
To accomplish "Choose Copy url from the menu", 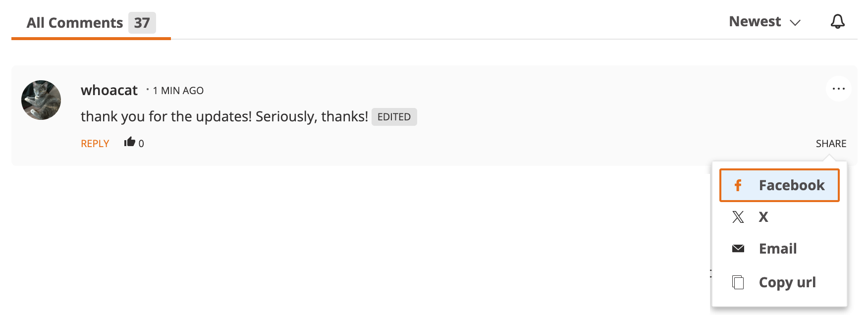I will click(x=787, y=282).
